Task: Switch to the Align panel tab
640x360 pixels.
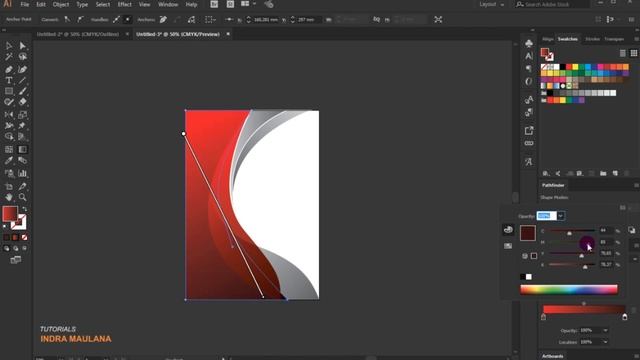Action: (547, 39)
